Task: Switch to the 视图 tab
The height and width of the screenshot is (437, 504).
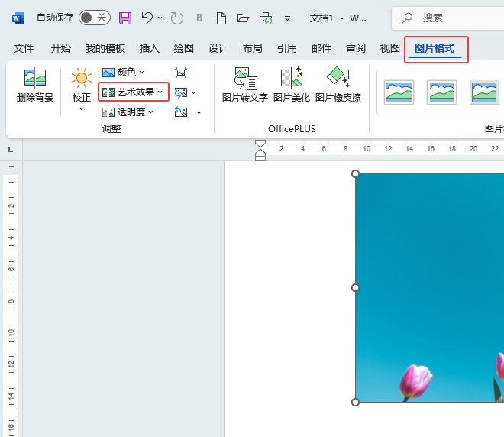Action: tap(390, 49)
